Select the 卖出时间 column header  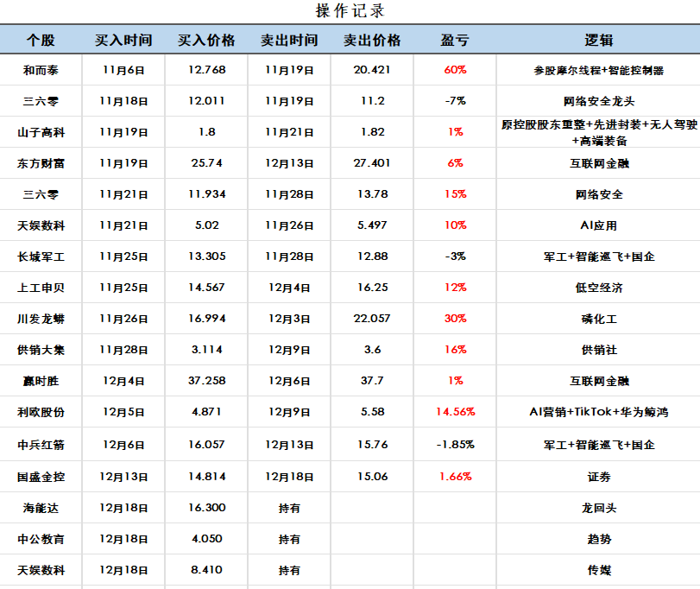click(287, 39)
